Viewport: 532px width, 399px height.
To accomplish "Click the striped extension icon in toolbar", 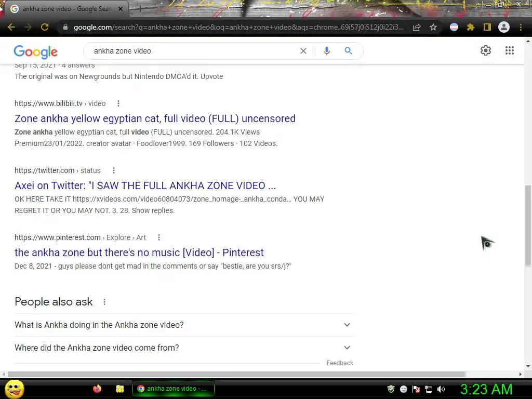I will coord(454,27).
